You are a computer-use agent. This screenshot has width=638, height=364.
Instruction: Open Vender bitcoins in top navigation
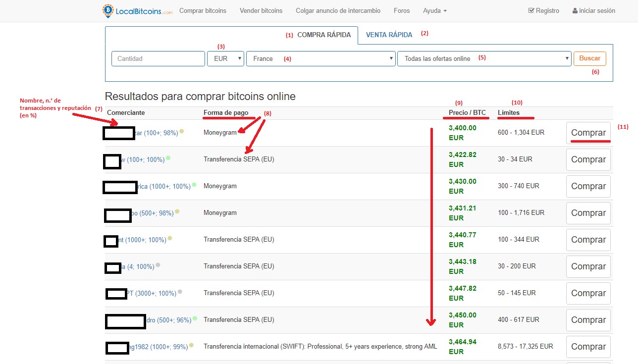pyautogui.click(x=261, y=10)
